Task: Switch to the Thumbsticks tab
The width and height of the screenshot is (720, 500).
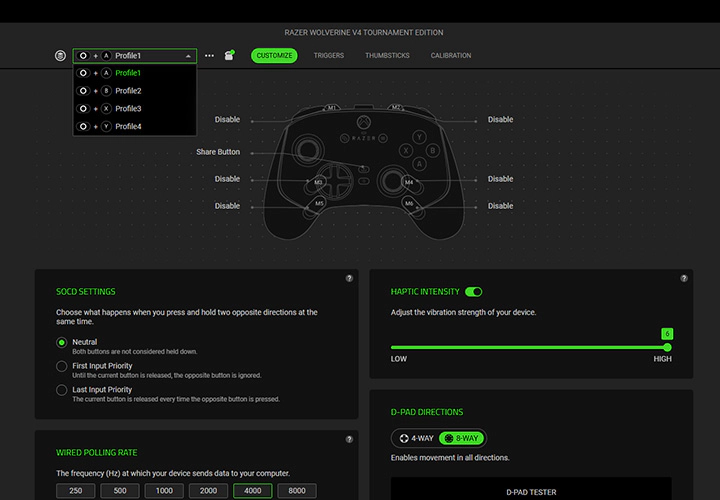Action: 387,56
